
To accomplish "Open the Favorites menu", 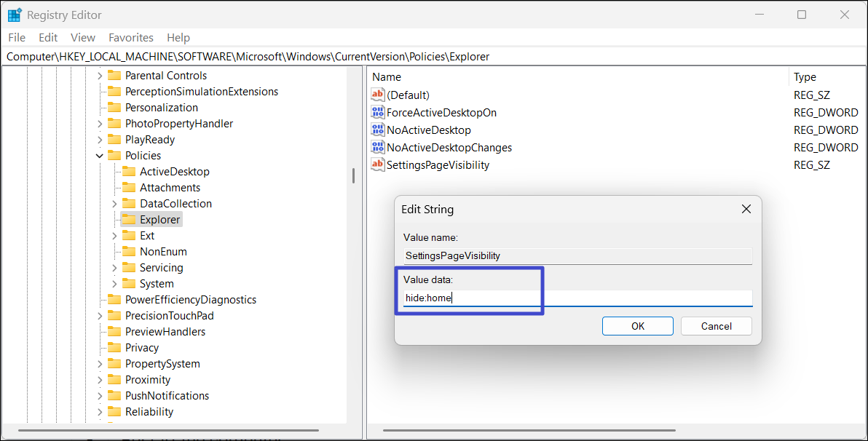I will click(131, 38).
